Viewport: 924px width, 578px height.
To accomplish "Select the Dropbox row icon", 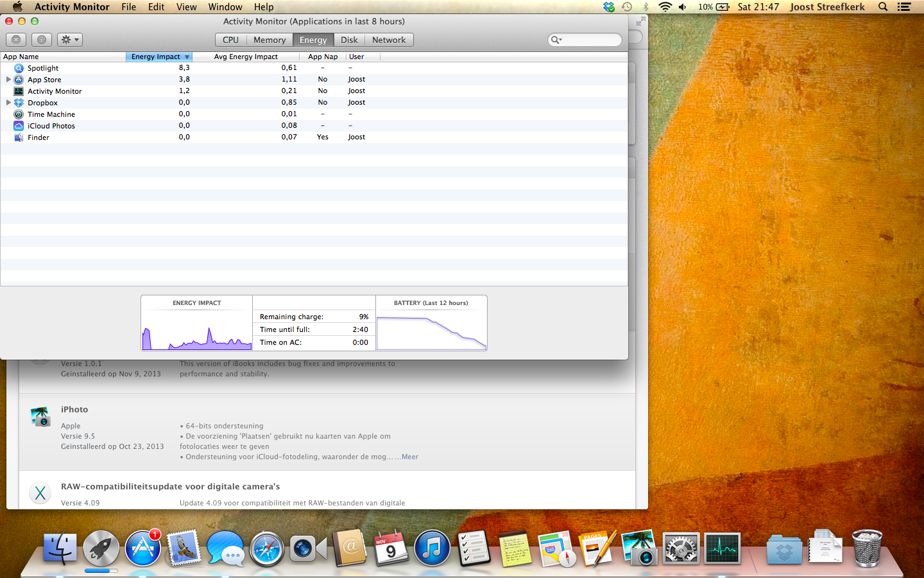I will (19, 103).
